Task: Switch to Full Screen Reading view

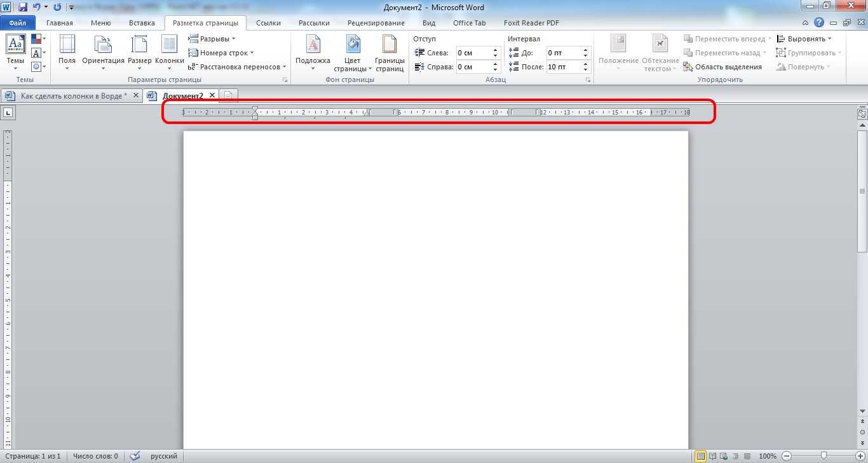Action: pyautogui.click(x=712, y=456)
